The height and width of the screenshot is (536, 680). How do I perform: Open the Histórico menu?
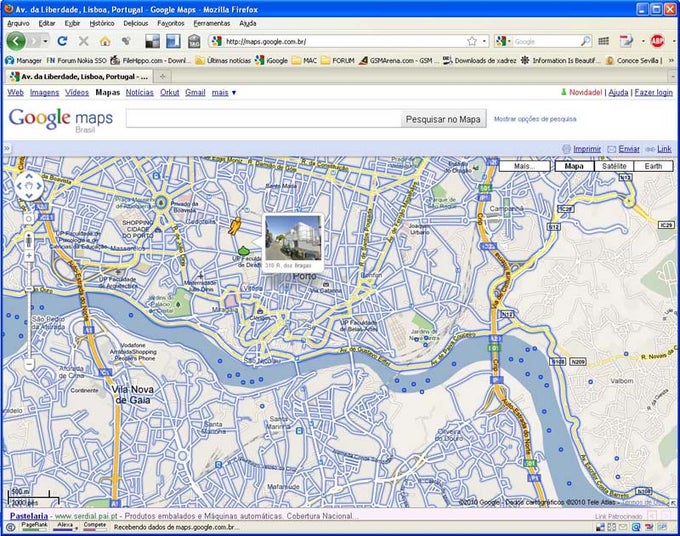click(x=102, y=23)
